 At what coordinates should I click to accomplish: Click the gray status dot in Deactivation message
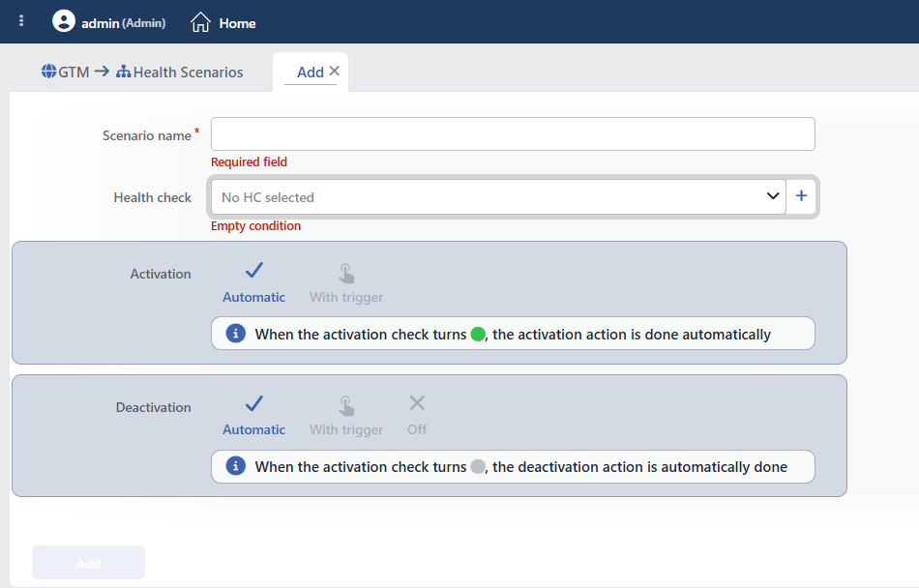tap(478, 466)
